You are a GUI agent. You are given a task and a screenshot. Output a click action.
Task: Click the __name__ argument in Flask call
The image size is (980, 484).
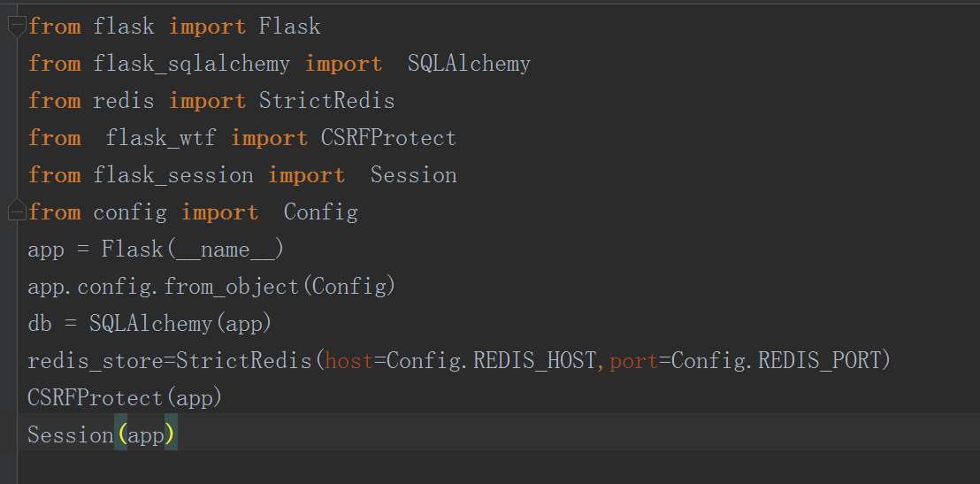click(225, 250)
